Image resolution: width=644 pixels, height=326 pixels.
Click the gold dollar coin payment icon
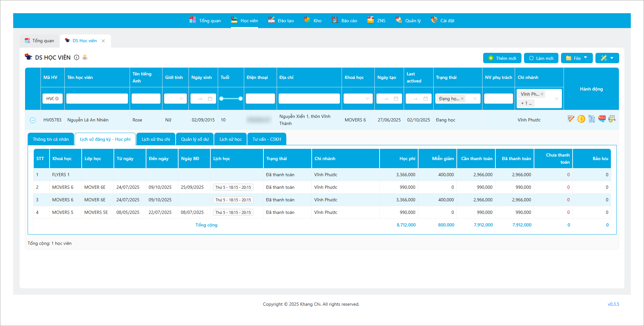pyautogui.click(x=581, y=119)
